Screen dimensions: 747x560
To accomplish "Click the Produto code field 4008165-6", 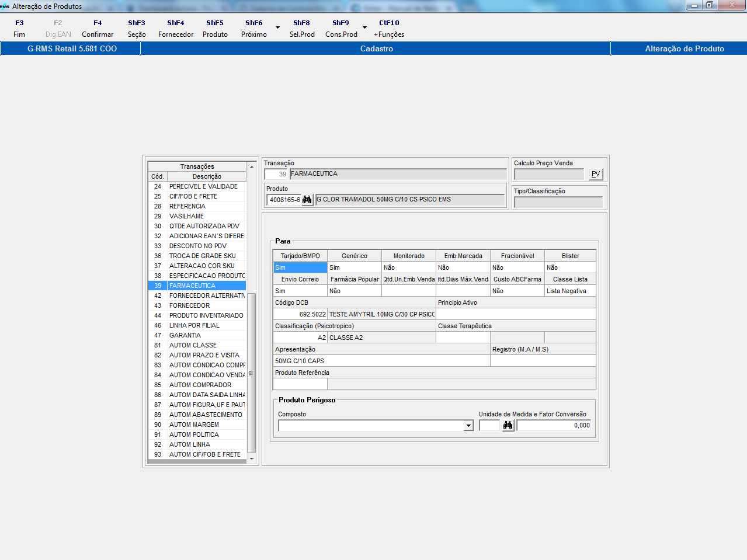I will click(x=284, y=200).
